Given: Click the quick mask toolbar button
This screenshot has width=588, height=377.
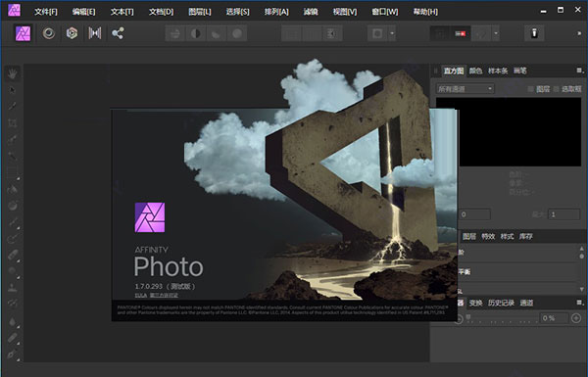Looking at the screenshot, I should point(377,33).
